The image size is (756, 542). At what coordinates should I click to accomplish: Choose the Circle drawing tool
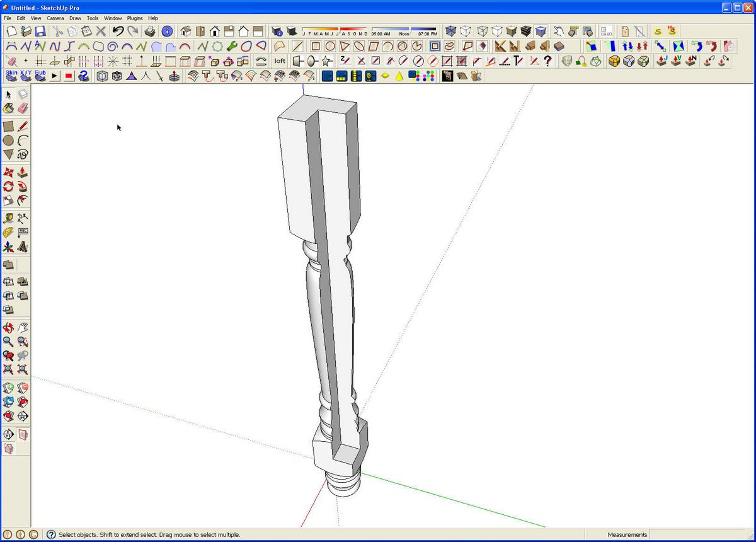pyautogui.click(x=8, y=140)
